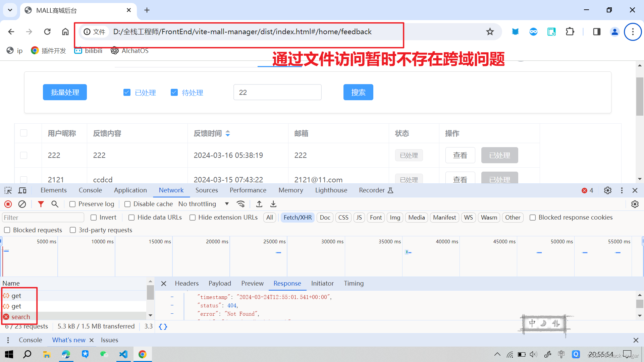The height and width of the screenshot is (362, 644).
Task: Enable the Preserve log checkbox
Action: (72, 204)
